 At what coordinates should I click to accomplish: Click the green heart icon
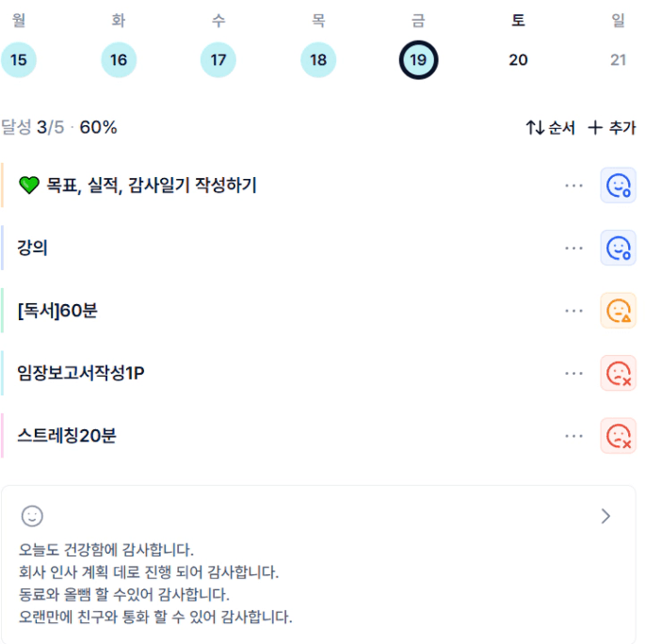click(x=29, y=185)
